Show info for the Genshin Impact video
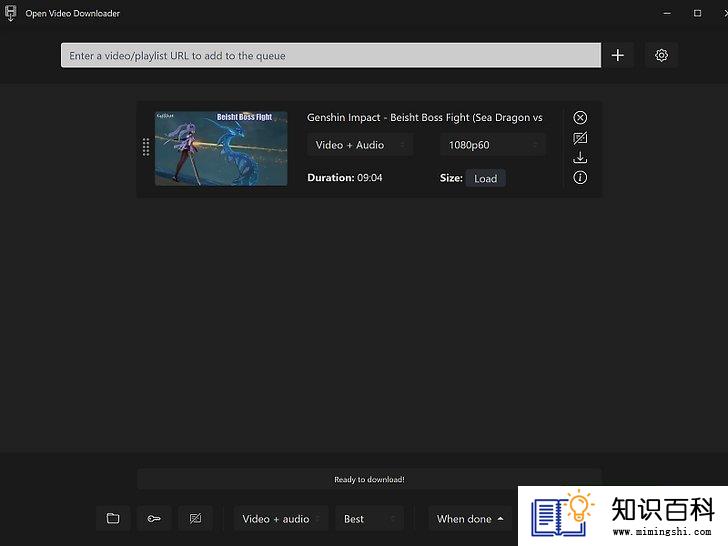Viewport: 728px width, 546px height. [x=580, y=177]
